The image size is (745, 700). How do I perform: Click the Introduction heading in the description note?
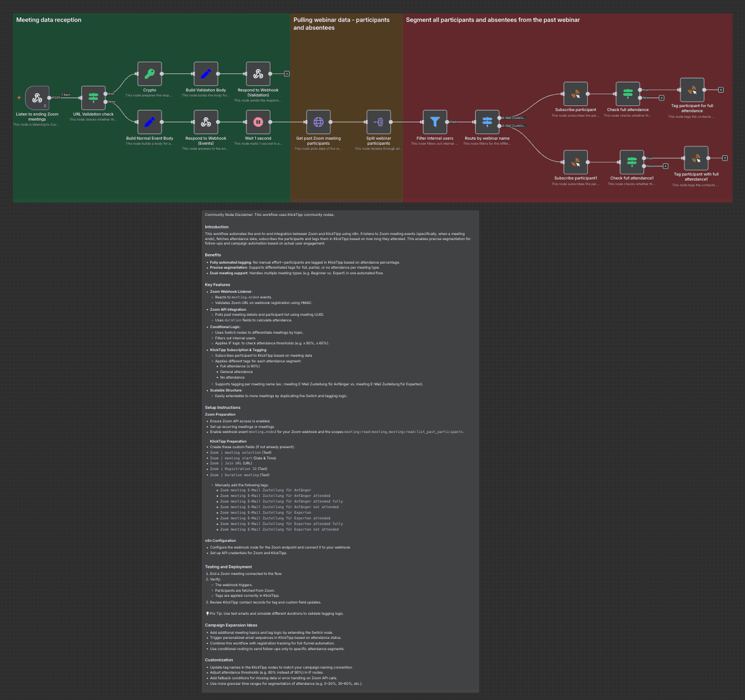[x=217, y=227]
